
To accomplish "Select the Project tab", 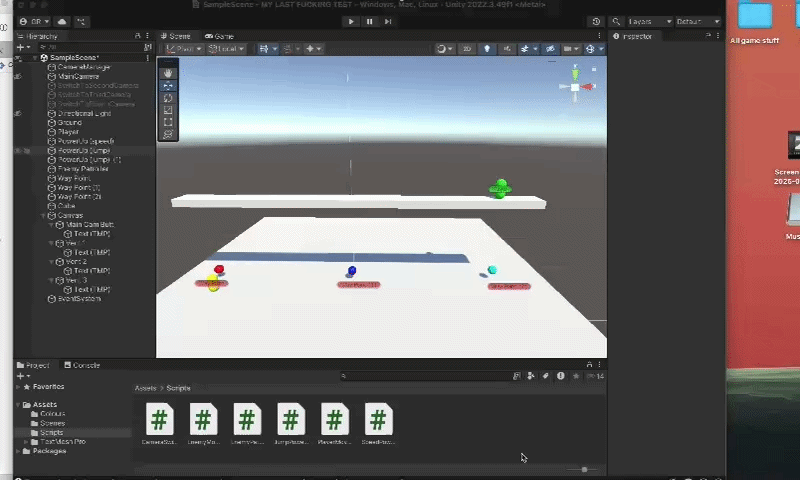I will [x=33, y=365].
